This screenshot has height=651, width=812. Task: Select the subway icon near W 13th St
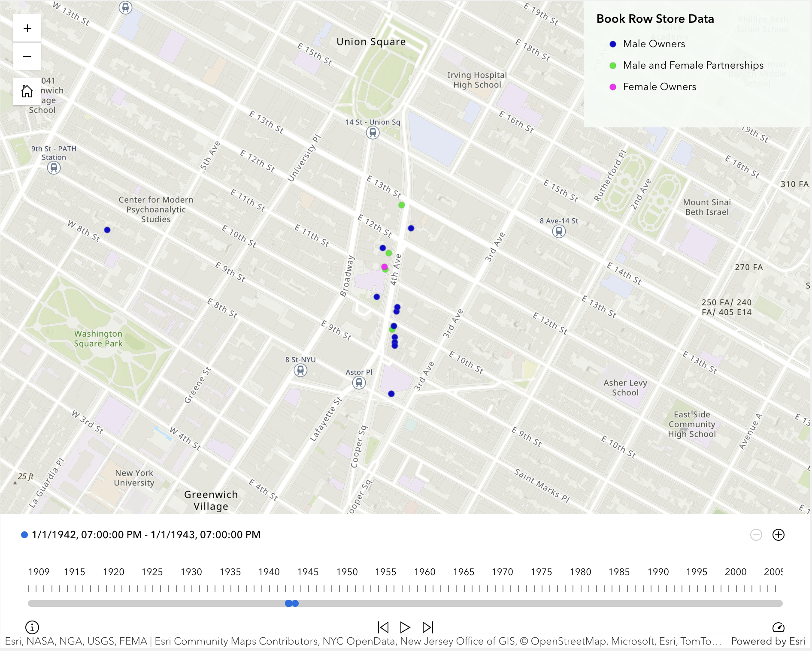pyautogui.click(x=125, y=8)
